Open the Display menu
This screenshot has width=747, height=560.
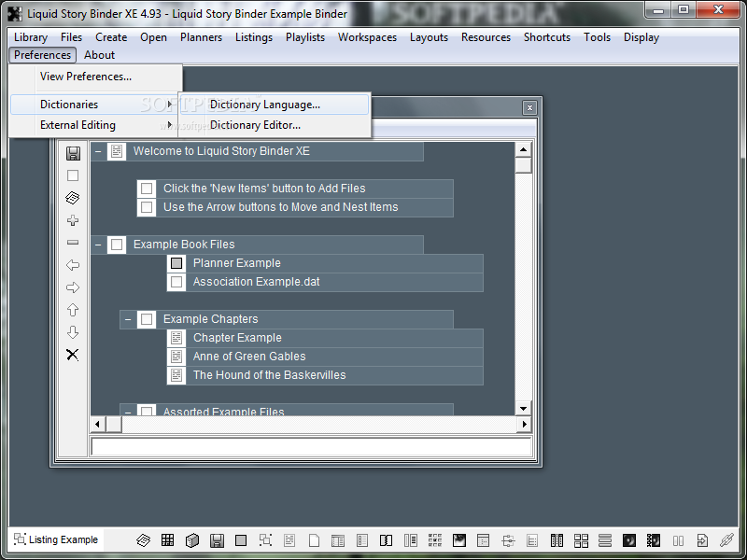coord(641,37)
